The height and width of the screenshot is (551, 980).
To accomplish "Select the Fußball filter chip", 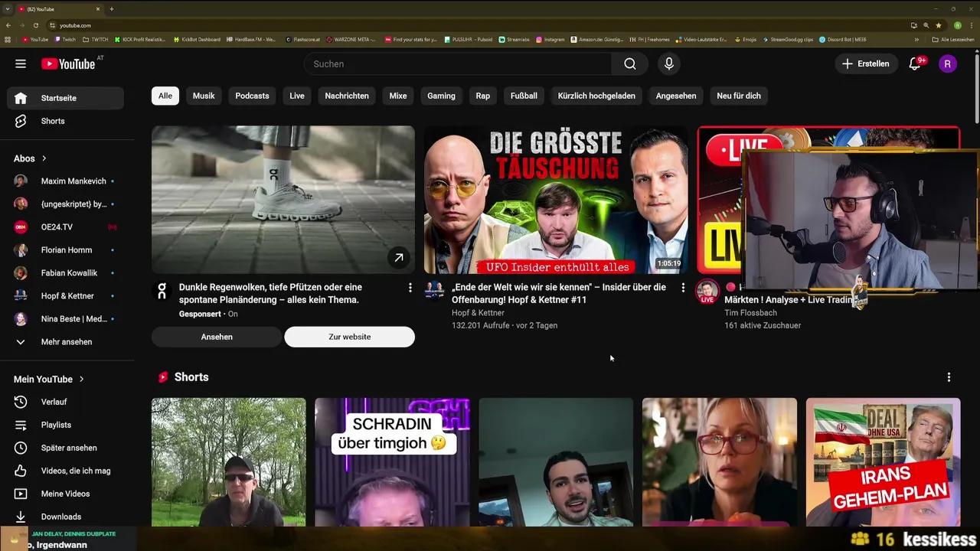I will pos(524,96).
